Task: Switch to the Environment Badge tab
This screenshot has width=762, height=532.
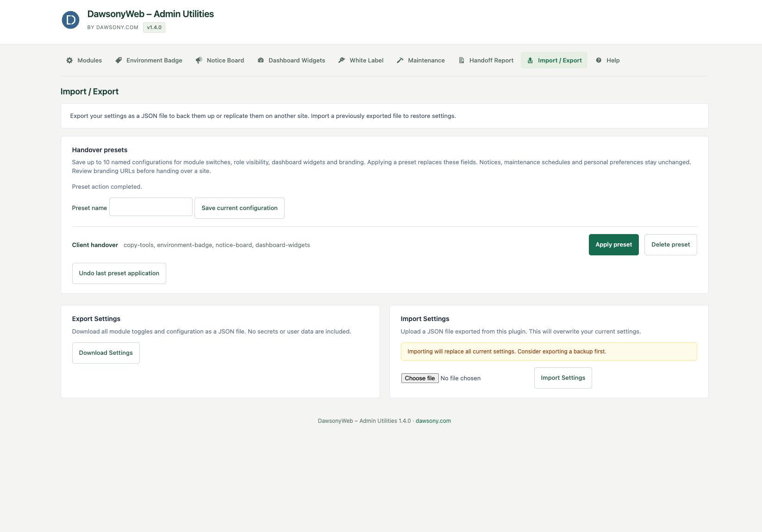Action: coord(149,60)
